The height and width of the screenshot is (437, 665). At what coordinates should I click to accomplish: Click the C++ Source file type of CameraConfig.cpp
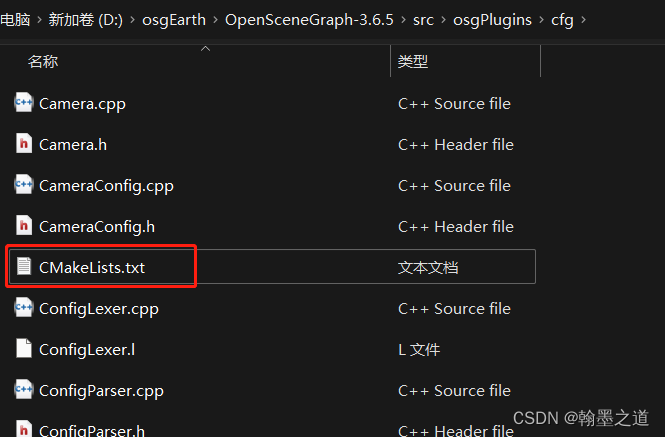pyautogui.click(x=454, y=186)
